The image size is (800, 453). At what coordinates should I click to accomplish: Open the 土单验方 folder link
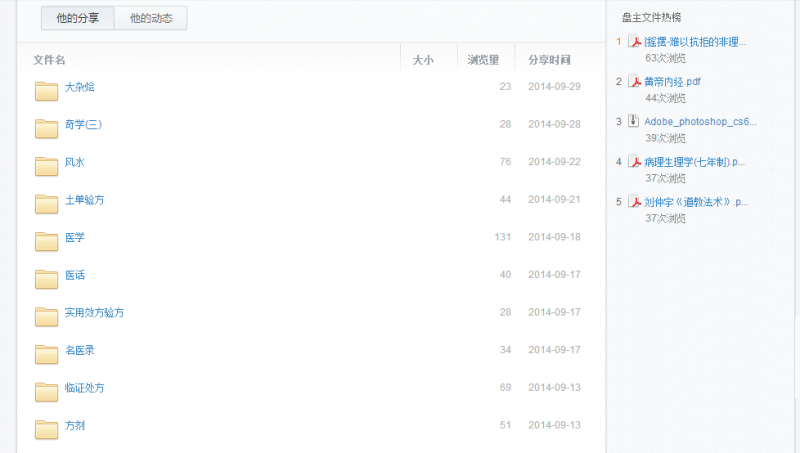point(84,200)
